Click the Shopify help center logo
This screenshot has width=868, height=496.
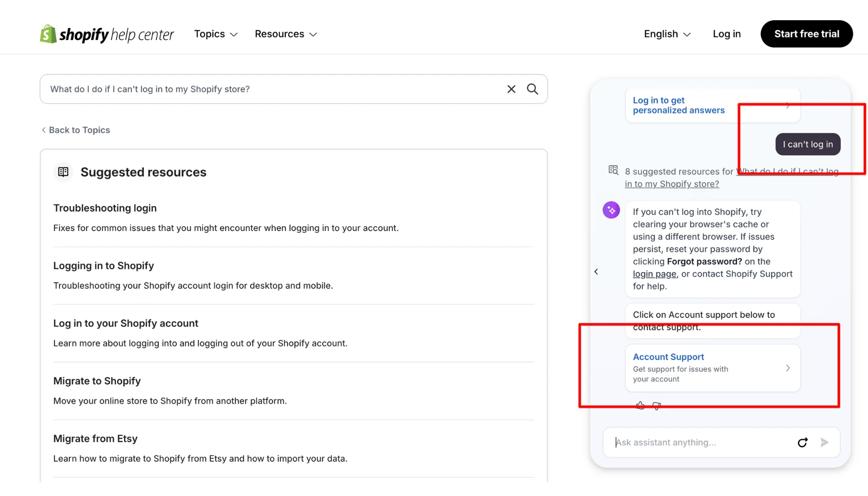[107, 34]
